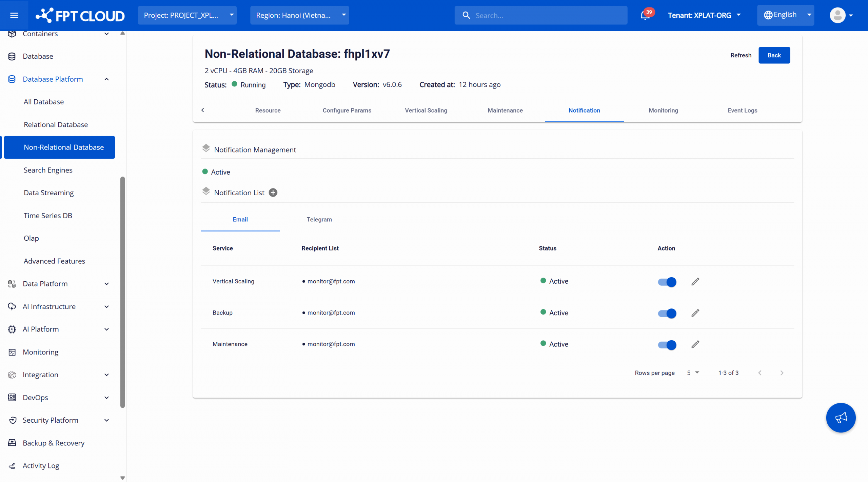
Task: Disable Vertical Scaling notification toggle
Action: point(667,282)
